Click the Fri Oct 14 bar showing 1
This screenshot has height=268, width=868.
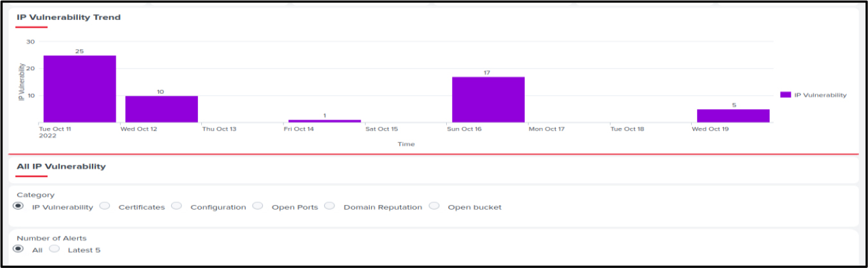click(x=325, y=121)
